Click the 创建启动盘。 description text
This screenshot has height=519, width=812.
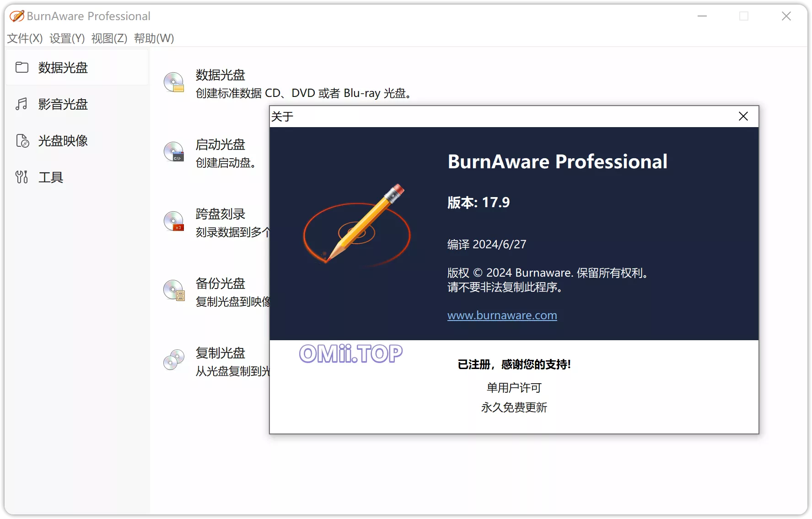point(226,163)
